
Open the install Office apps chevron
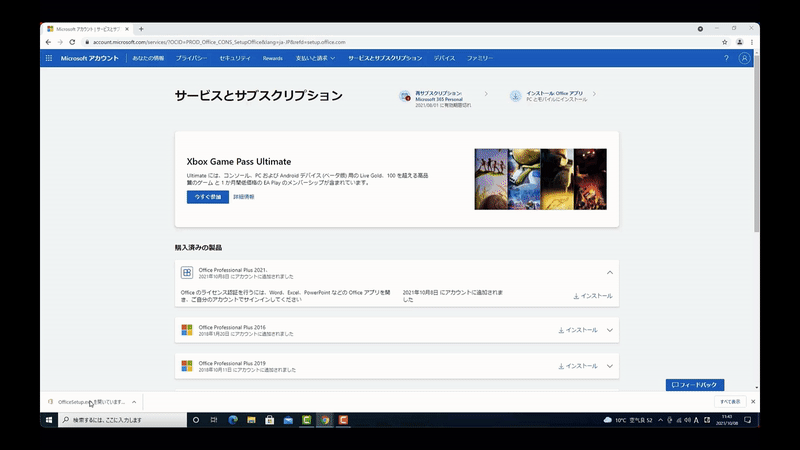(594, 94)
